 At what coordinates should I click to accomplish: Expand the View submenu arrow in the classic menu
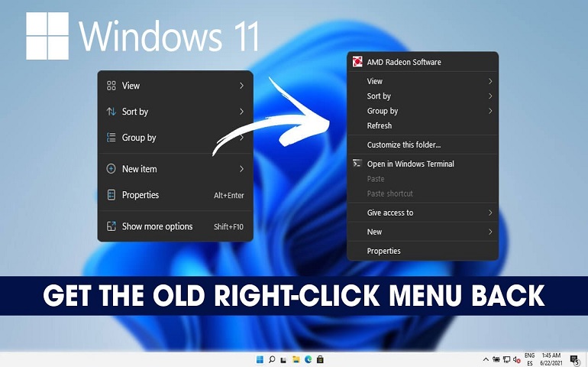tap(490, 81)
